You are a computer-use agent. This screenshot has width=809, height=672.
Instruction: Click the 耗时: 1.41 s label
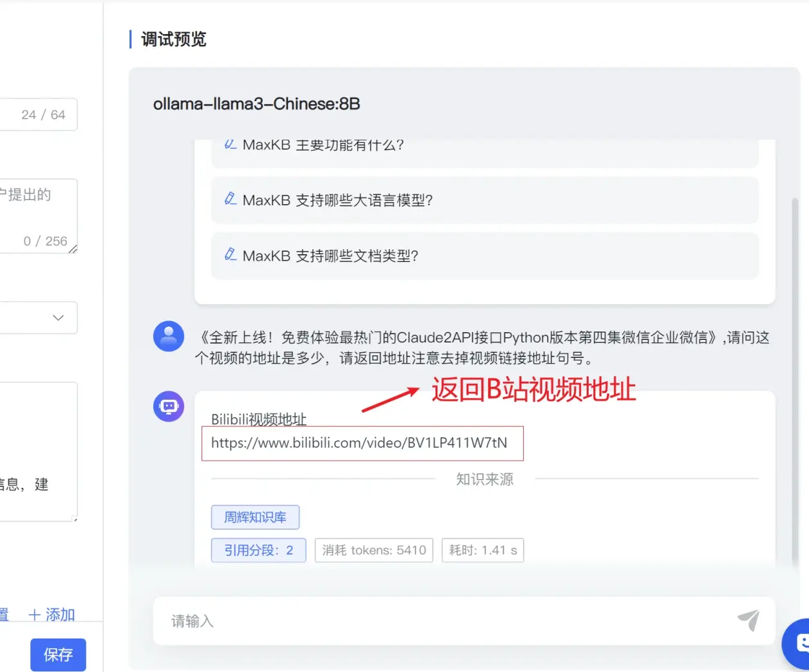482,550
